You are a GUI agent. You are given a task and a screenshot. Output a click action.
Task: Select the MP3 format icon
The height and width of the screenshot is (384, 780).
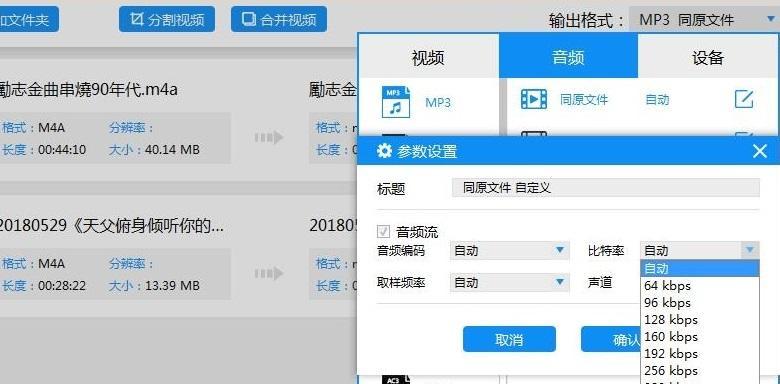pos(396,102)
